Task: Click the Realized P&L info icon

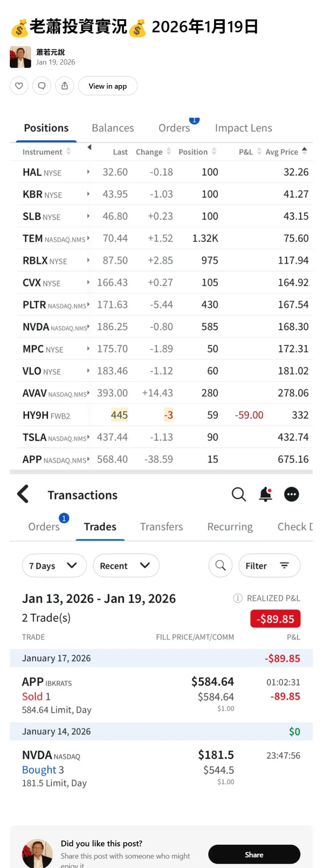Action: [x=238, y=598]
